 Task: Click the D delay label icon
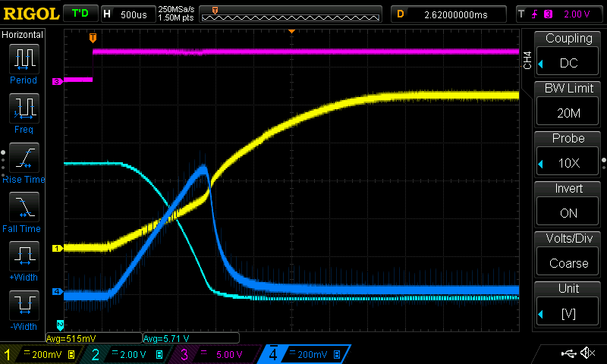click(401, 14)
